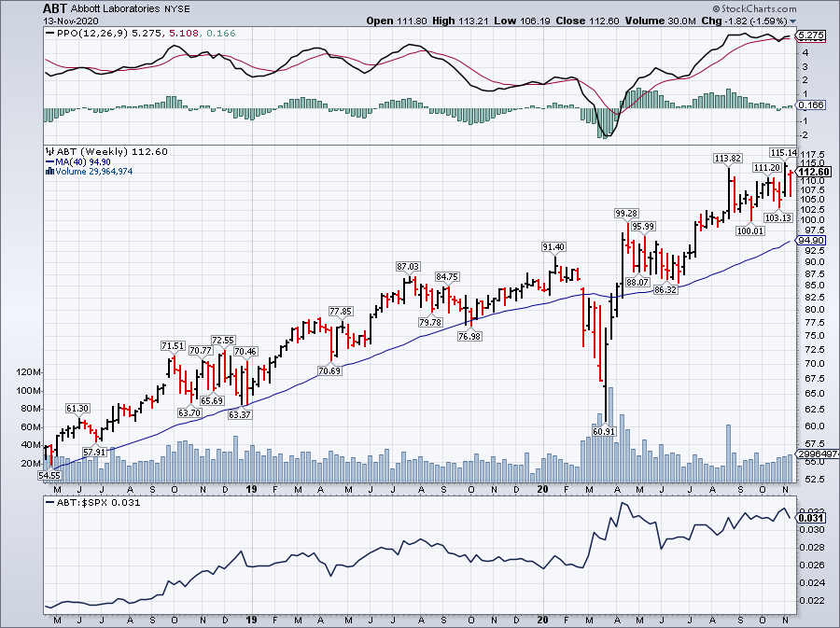Click the Volume 30.0M header value
The height and width of the screenshot is (628, 840).
pos(660,21)
